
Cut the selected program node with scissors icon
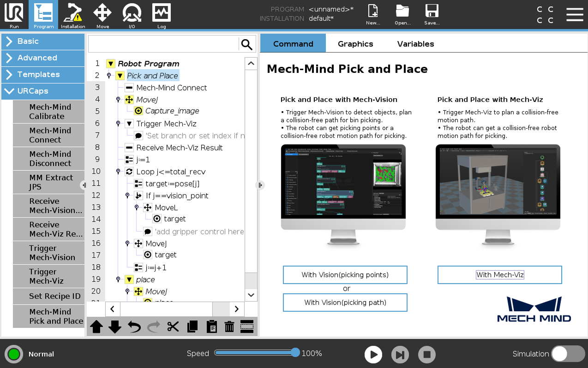click(173, 326)
